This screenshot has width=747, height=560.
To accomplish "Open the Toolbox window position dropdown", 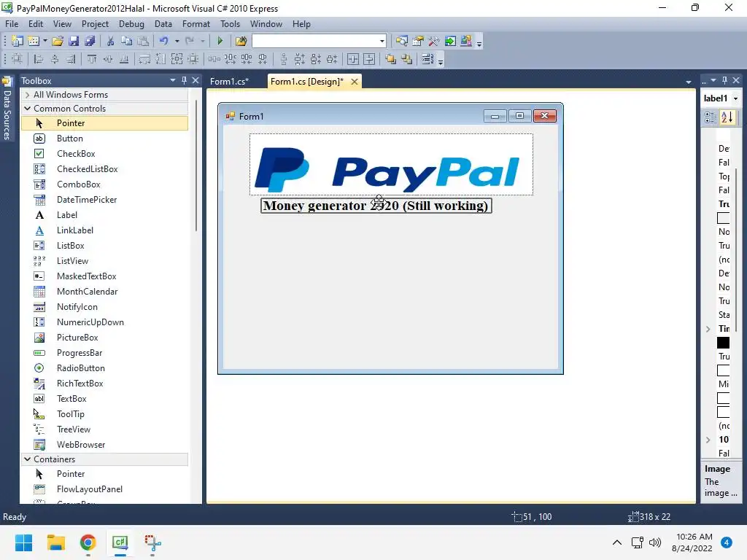I will tap(172, 80).
